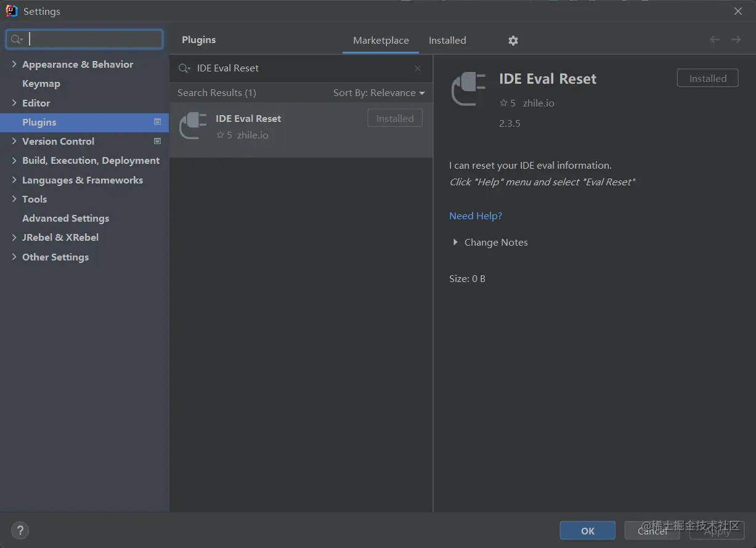Click the star rating in plugin details
This screenshot has width=756, height=548.
click(507, 103)
